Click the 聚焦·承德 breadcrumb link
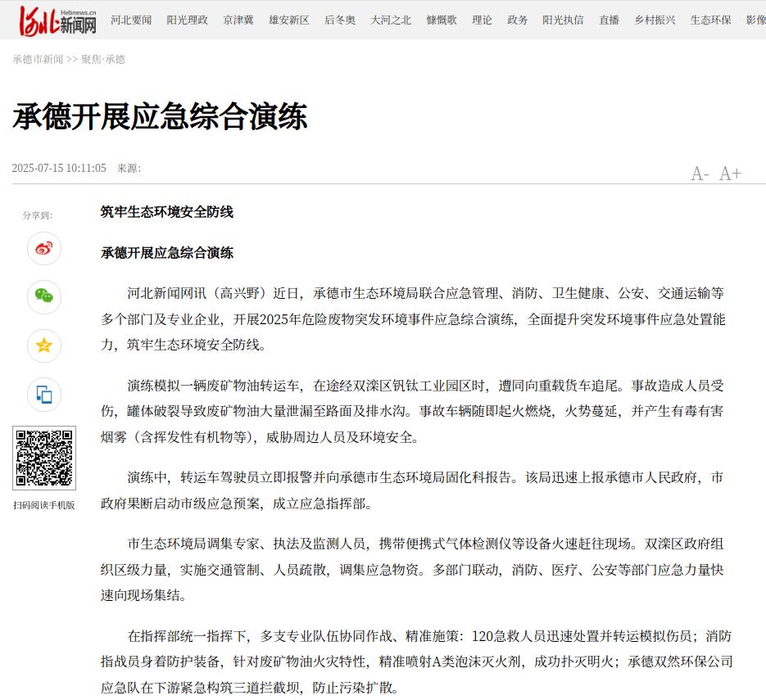 (x=103, y=60)
